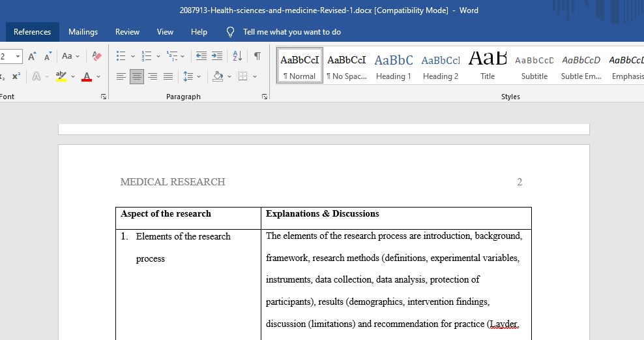Open the Change Case Aa menu
This screenshot has height=340, width=644.
[70, 56]
